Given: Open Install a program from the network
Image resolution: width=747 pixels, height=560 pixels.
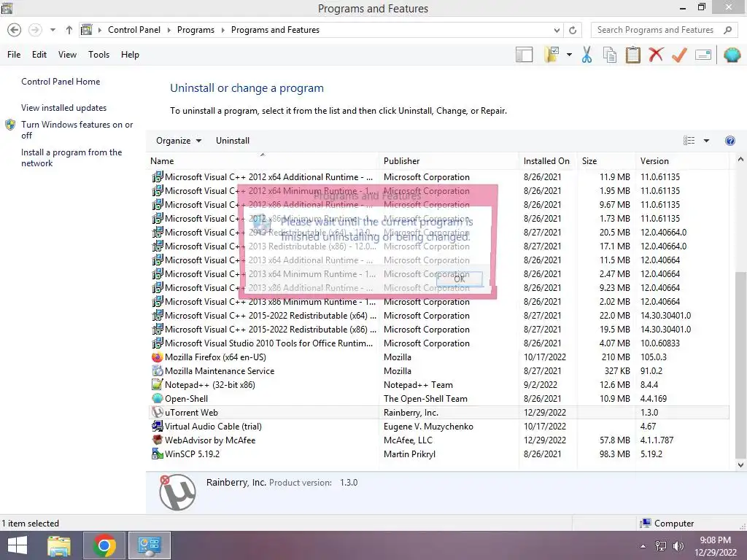Looking at the screenshot, I should point(71,157).
